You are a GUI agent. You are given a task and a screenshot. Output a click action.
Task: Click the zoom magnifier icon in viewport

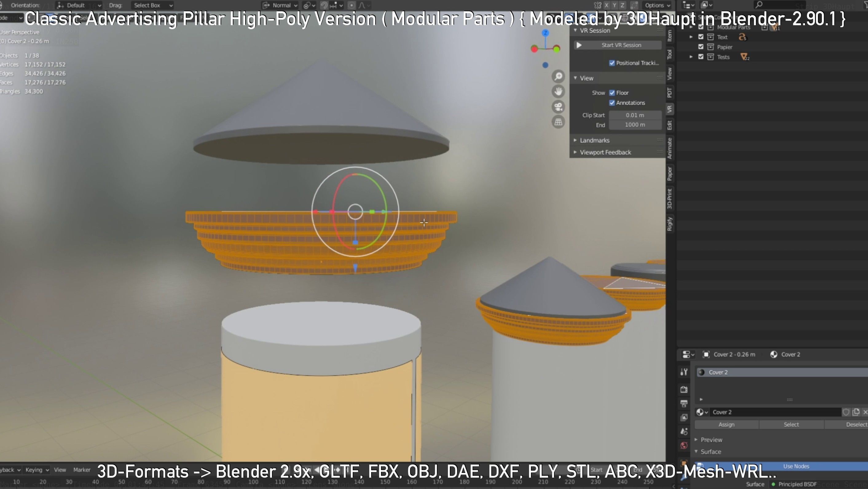coord(558,77)
